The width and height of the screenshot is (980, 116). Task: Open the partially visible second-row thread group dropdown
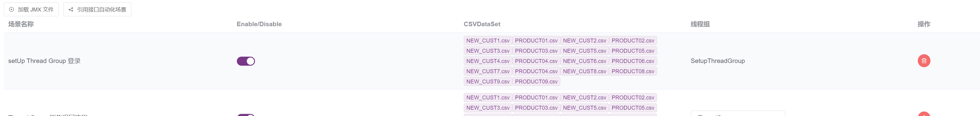(x=738, y=113)
